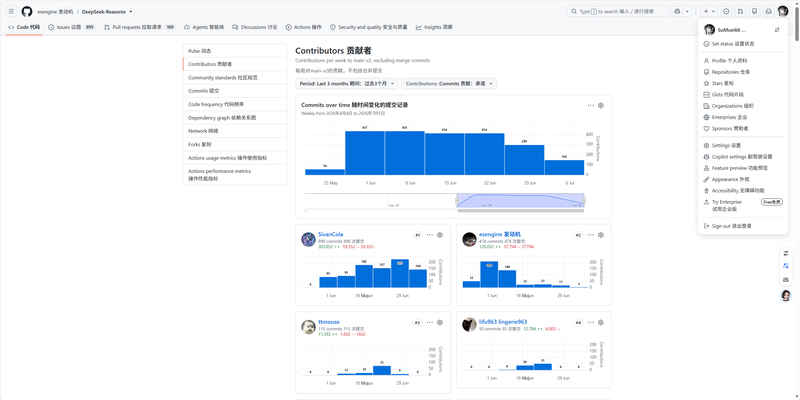The image size is (800, 400).
Task: Open the SivanCola contributor profile link
Action: point(331,235)
